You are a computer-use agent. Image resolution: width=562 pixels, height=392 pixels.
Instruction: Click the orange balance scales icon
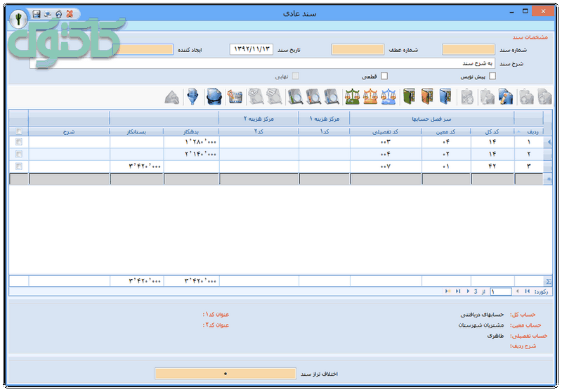click(x=370, y=96)
